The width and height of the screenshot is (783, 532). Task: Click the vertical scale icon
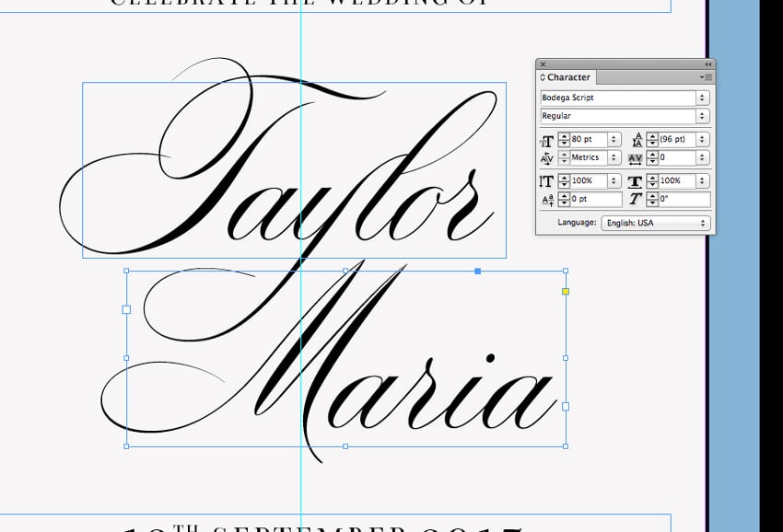(x=546, y=181)
